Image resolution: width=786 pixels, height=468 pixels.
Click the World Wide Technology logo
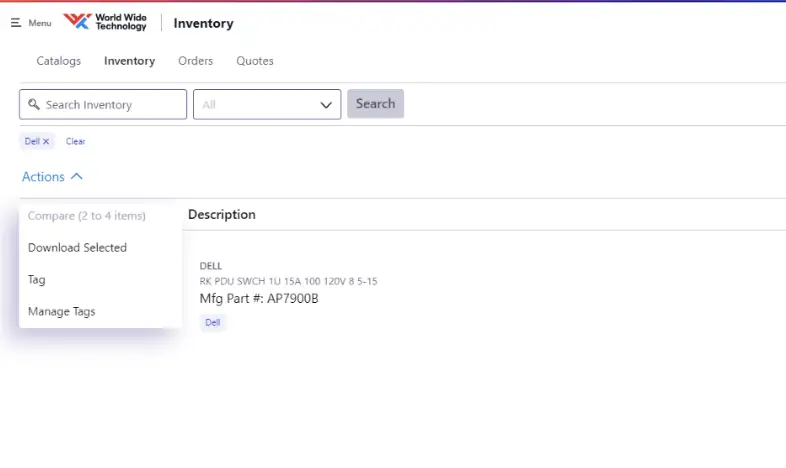(105, 22)
